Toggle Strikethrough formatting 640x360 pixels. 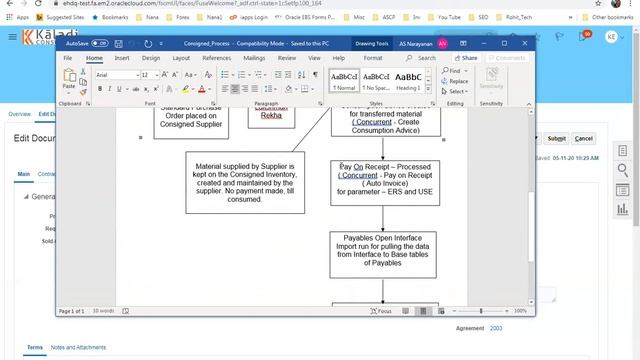point(136,89)
